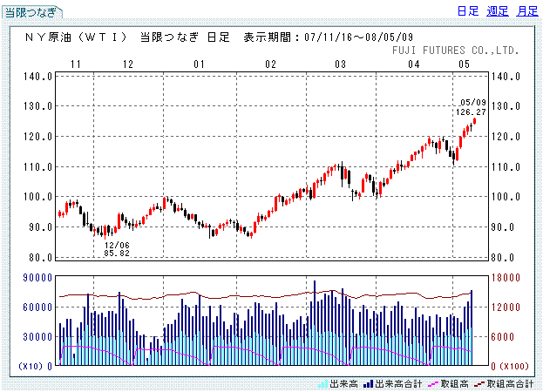Viewport: 543px width, 392px height.
Task: Click the 12000 open interest axis label
Action: click(506, 308)
